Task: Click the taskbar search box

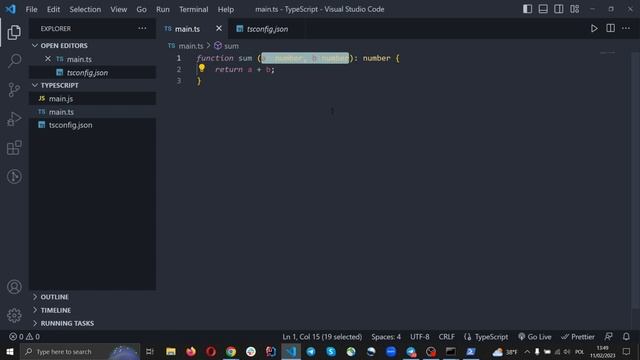Action: (x=80, y=351)
